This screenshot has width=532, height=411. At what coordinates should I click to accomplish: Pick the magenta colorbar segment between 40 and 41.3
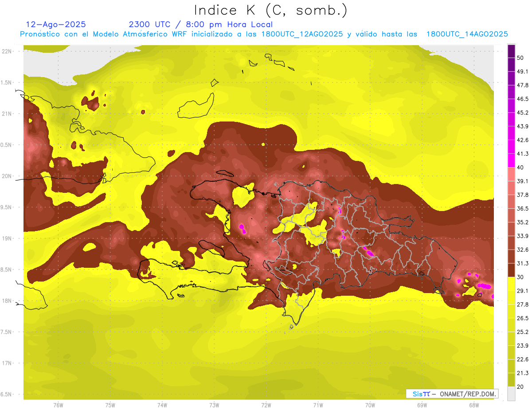click(x=511, y=160)
